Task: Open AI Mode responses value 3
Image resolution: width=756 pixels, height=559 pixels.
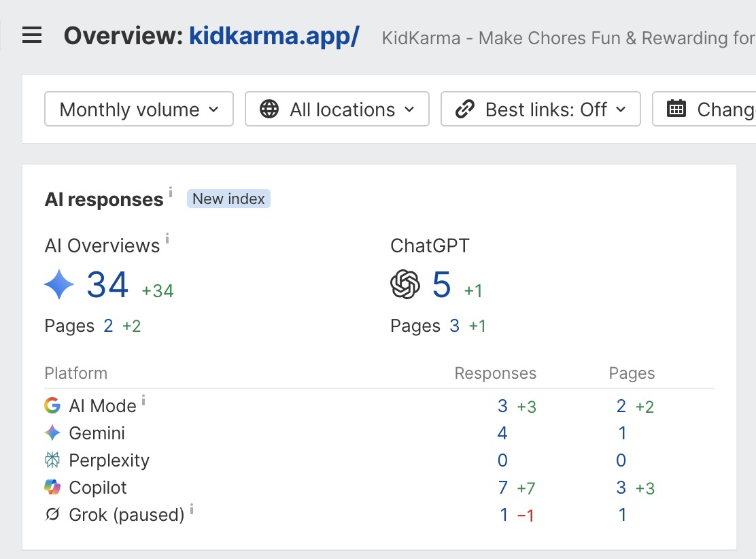Action: click(x=502, y=406)
